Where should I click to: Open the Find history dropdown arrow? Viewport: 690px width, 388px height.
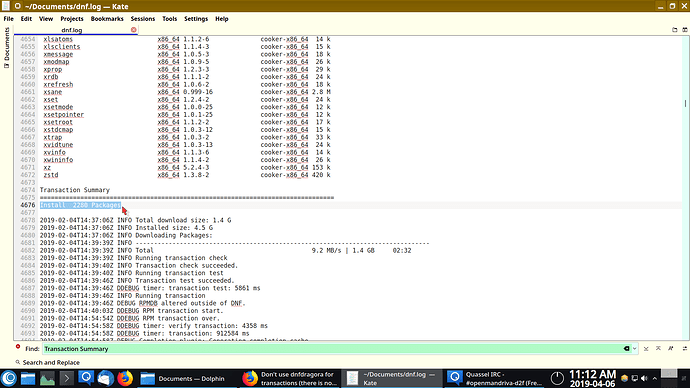[x=635, y=349]
